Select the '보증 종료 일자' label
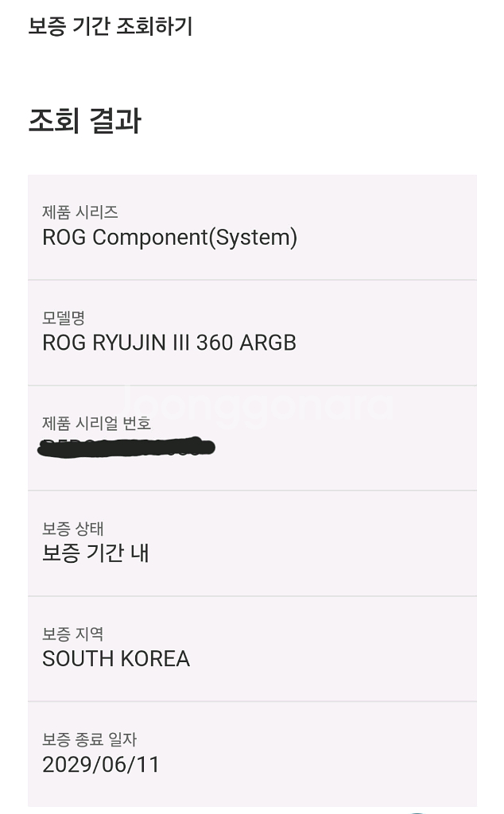504x814 pixels. click(90, 740)
